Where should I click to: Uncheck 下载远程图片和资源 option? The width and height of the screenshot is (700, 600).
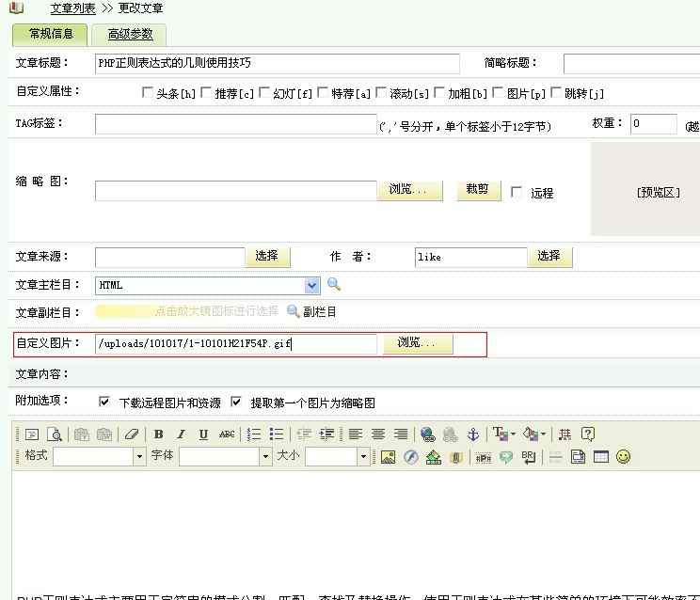pos(104,402)
